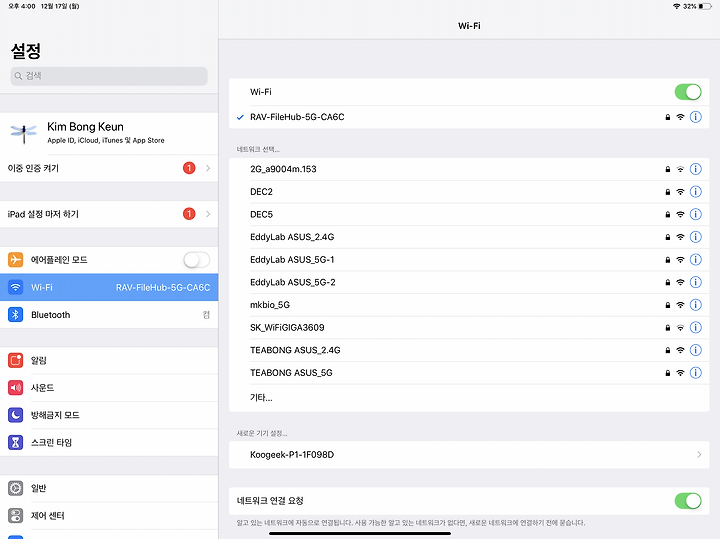Join the DEC5 network
The width and height of the screenshot is (720, 539).
pyautogui.click(x=469, y=214)
